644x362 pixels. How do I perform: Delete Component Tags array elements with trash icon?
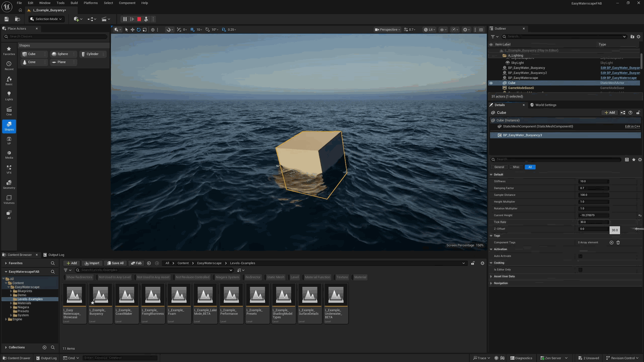618,243
